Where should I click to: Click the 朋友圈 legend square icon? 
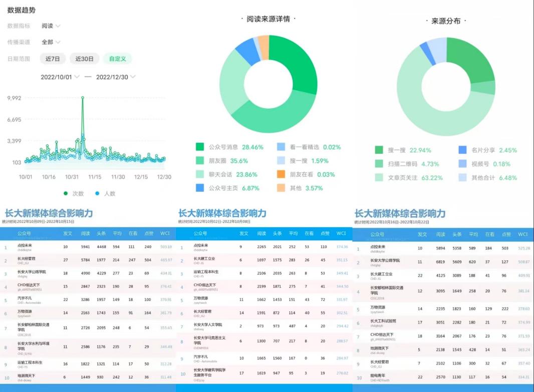click(200, 161)
